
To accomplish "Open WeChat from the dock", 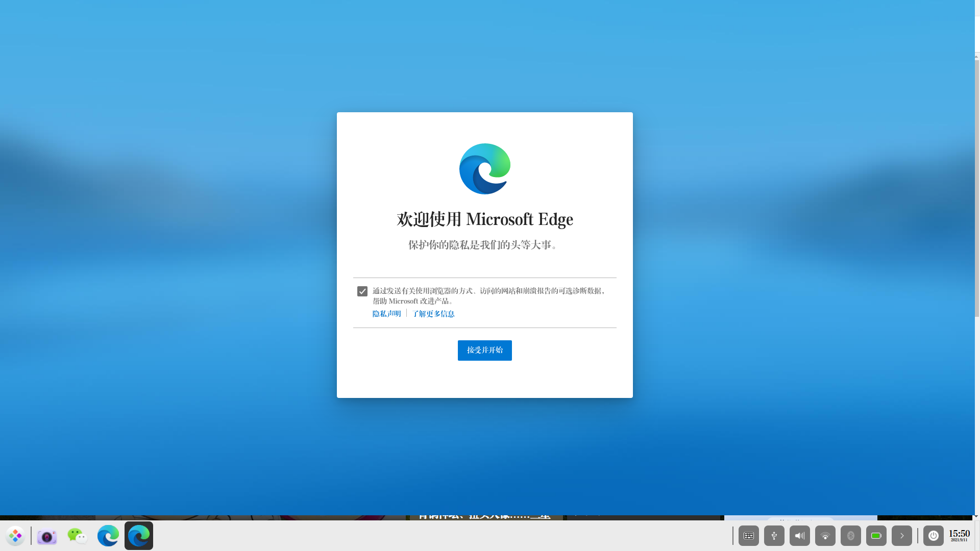I will [77, 536].
